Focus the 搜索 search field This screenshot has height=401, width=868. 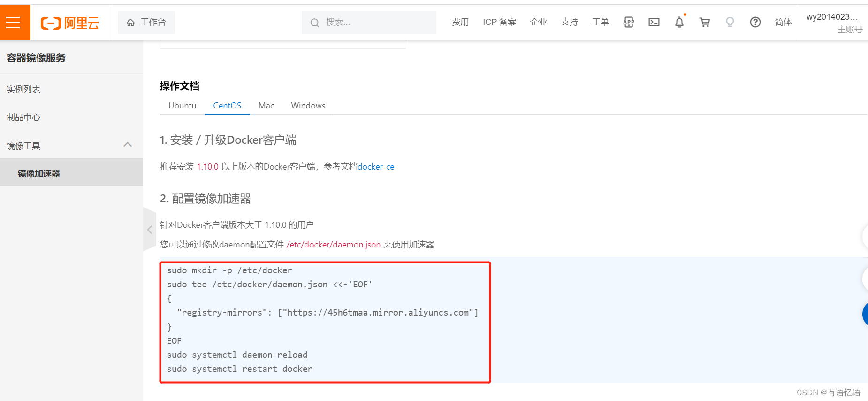(369, 23)
